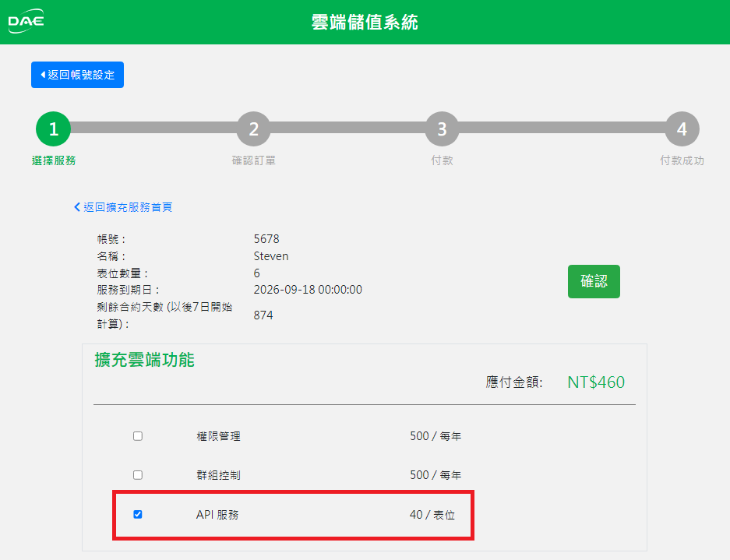Click the 群組控制 label text
The height and width of the screenshot is (560, 730).
coord(218,474)
